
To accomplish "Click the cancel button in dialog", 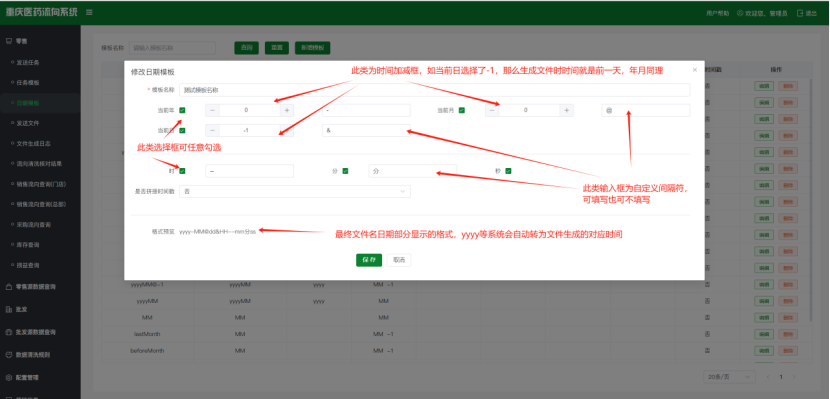I will coord(399,260).
